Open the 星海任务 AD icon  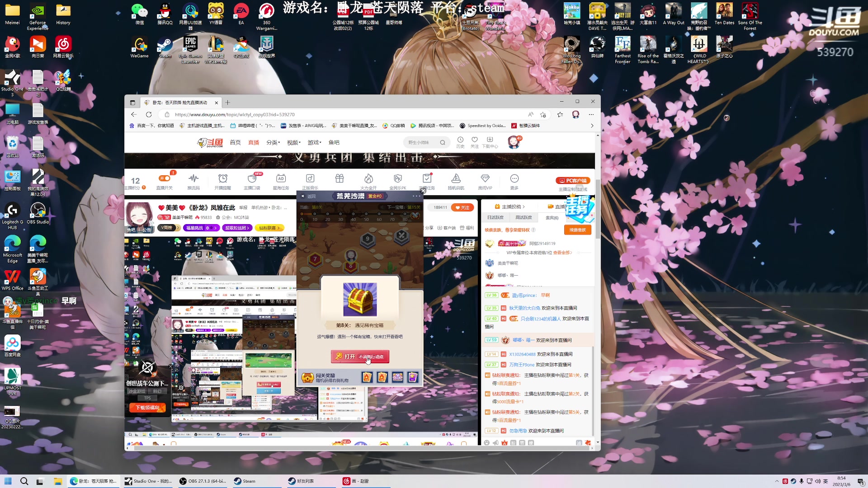[x=281, y=179]
